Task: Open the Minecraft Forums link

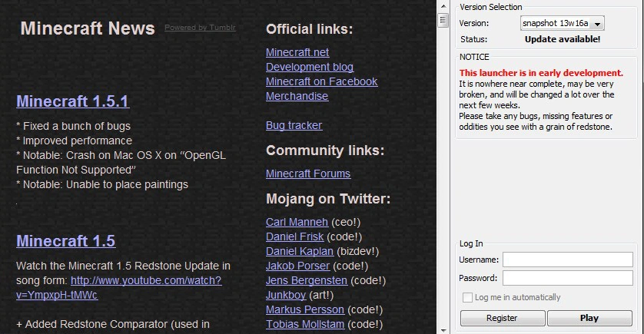Action: click(x=308, y=174)
